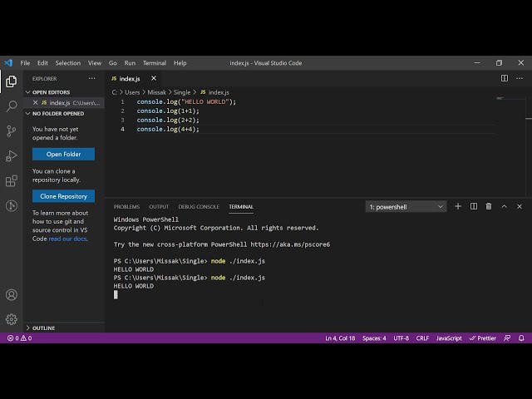Open the View menu
This screenshot has height=399, width=532.
point(95,63)
